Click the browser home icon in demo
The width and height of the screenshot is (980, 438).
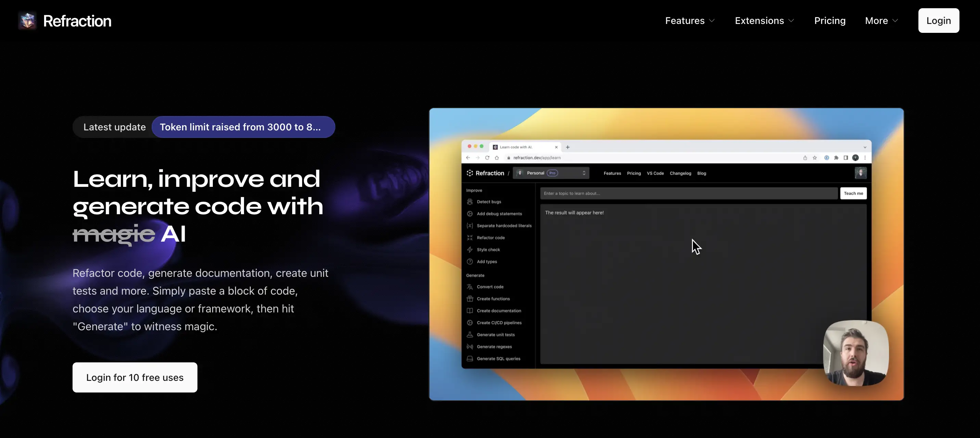tap(497, 157)
